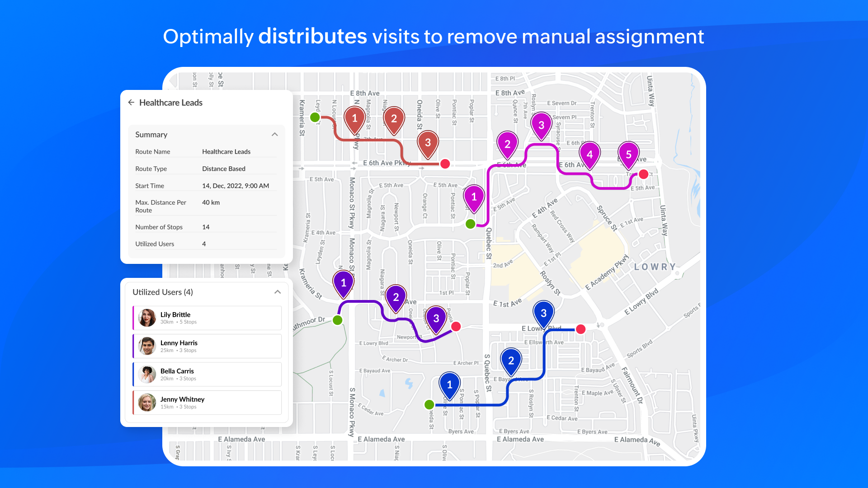Click green start dot of purple route
This screenshot has width=868, height=488.
337,320
